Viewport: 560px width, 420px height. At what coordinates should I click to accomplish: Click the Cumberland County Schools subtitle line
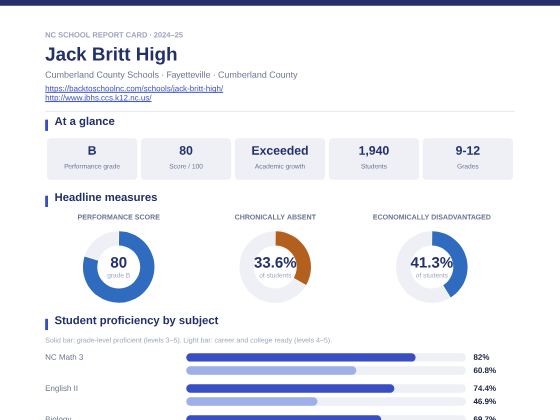[x=171, y=75]
